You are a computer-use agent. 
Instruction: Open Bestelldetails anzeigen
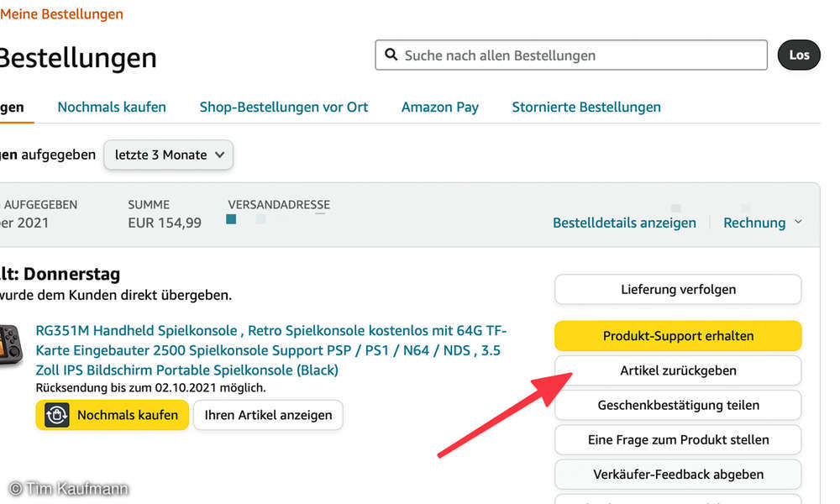pyautogui.click(x=624, y=222)
